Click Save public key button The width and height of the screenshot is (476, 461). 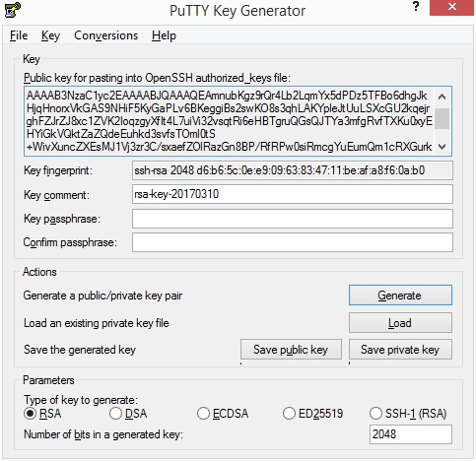coord(291,350)
